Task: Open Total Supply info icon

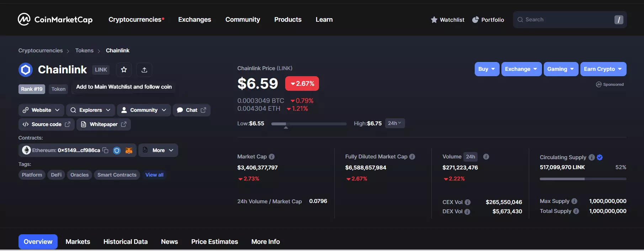Action: (x=576, y=211)
